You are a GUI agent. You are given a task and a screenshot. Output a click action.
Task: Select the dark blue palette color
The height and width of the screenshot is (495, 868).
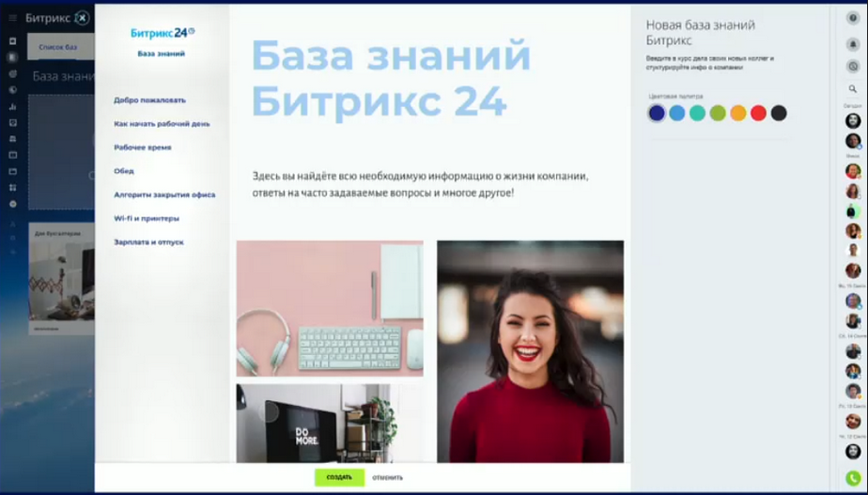(x=657, y=114)
